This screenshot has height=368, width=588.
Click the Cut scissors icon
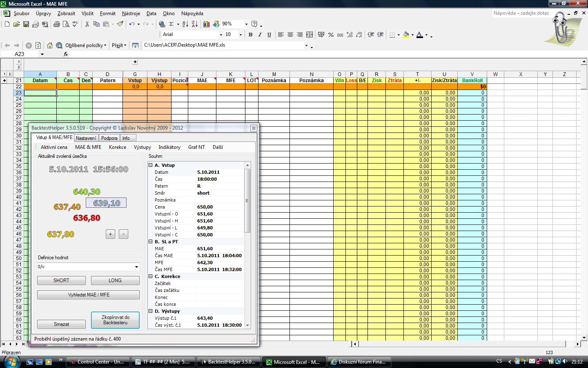coord(87,24)
